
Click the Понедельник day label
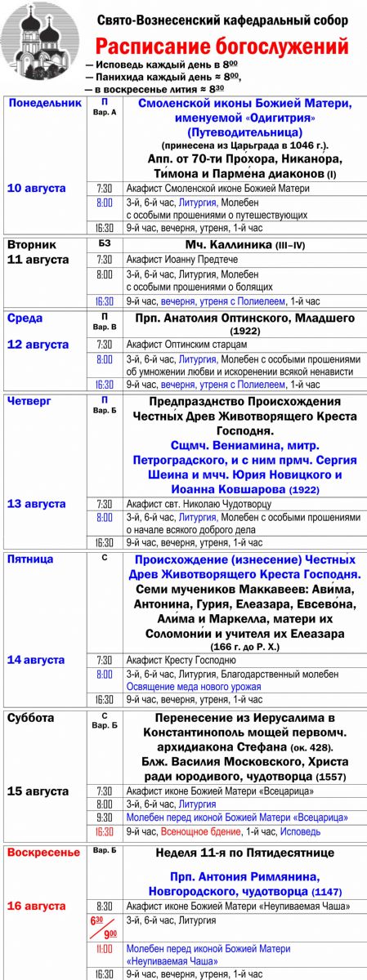44,104
